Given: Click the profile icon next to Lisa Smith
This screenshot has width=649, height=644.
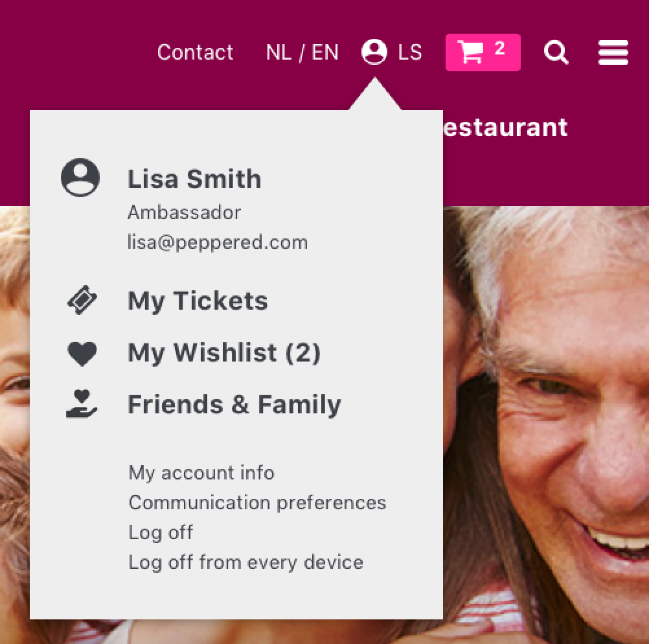Looking at the screenshot, I should point(80,178).
